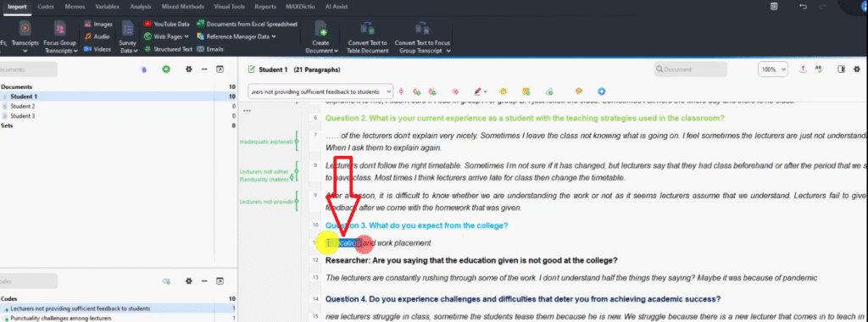Undock the Documents panel window
Viewport: 868px width, 322px height.
220,69
